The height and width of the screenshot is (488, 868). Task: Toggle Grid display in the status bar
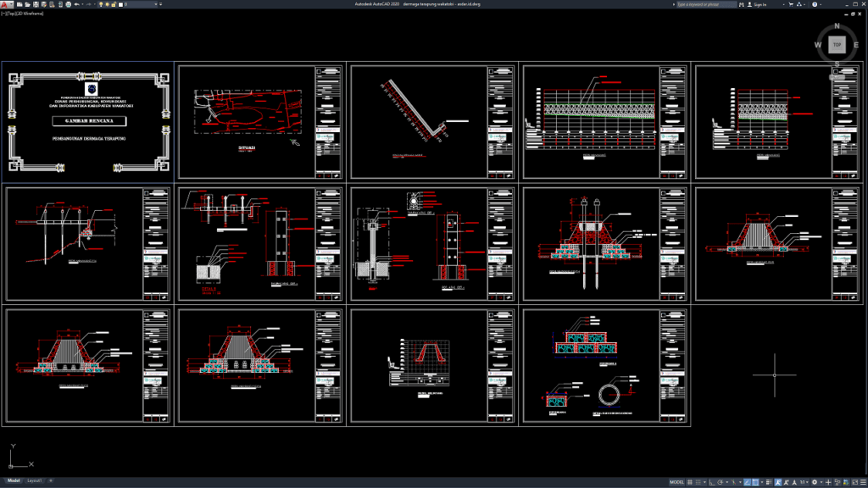[x=689, y=481]
